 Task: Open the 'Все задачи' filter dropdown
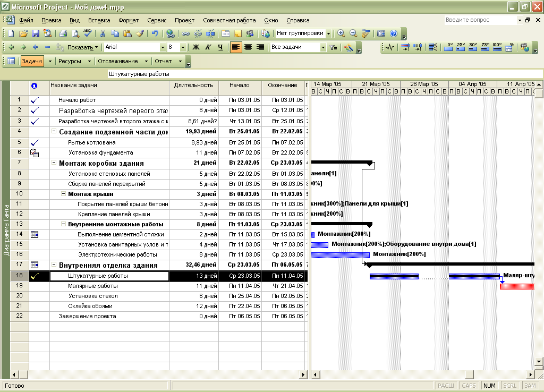[324, 47]
